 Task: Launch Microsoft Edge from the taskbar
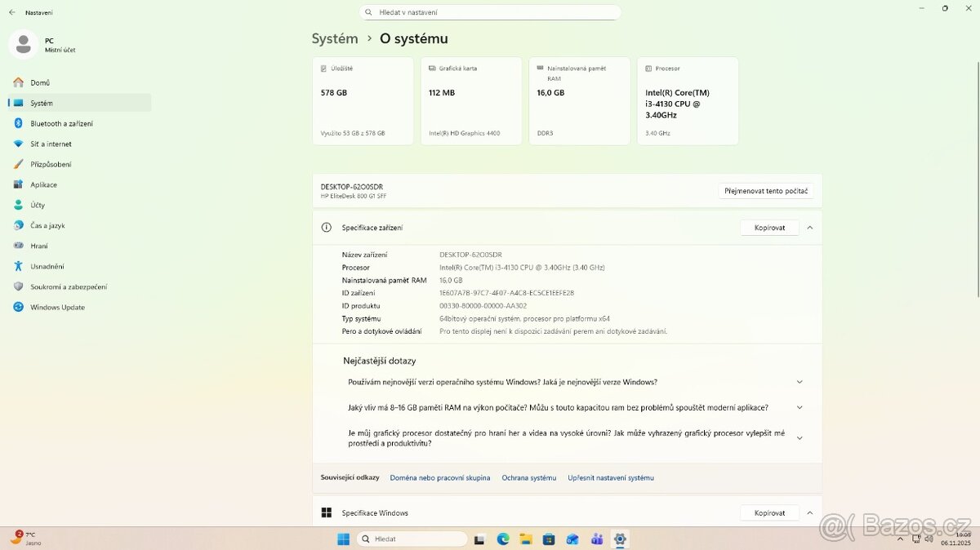501,539
